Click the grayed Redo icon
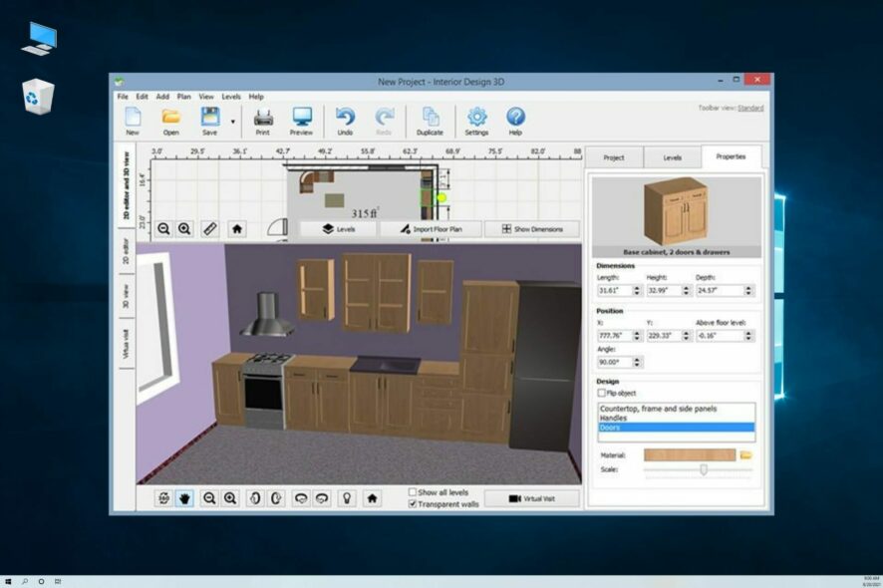 (384, 121)
